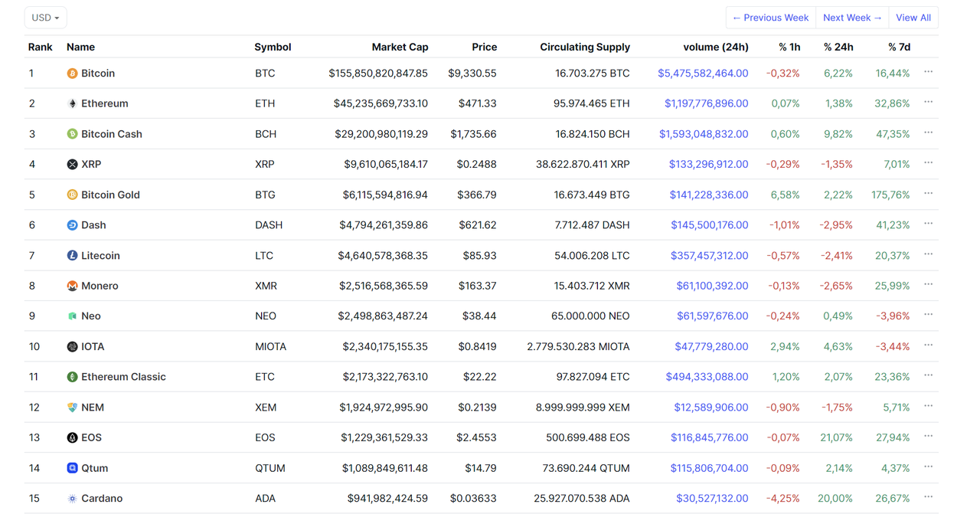This screenshot has width=980, height=514.
Task: Open Qtum's volume link $115,806,704.00
Action: tap(709, 468)
